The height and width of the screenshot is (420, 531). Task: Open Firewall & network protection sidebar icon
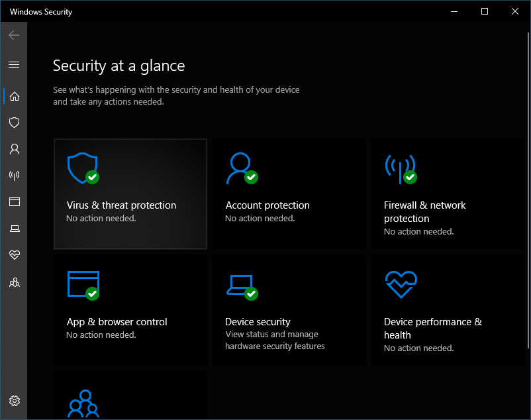(x=14, y=176)
